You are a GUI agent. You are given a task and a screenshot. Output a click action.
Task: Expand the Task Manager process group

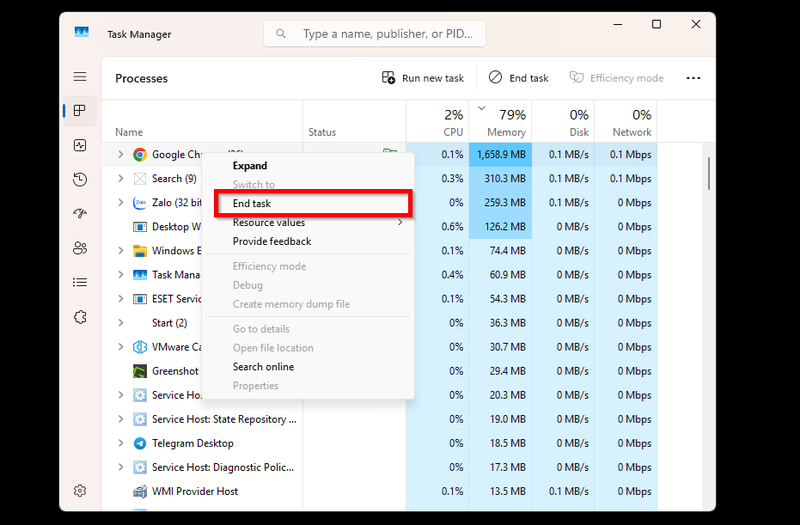coord(120,274)
